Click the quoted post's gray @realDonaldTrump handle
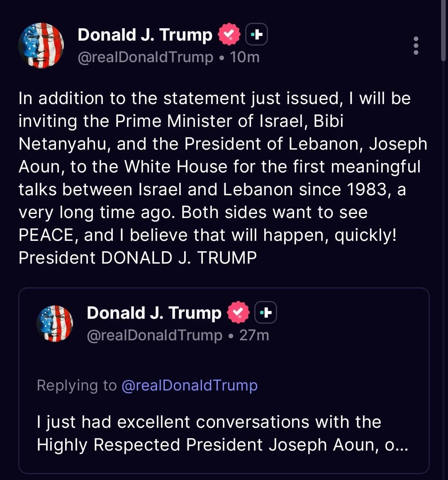The image size is (448, 480). coord(154,335)
